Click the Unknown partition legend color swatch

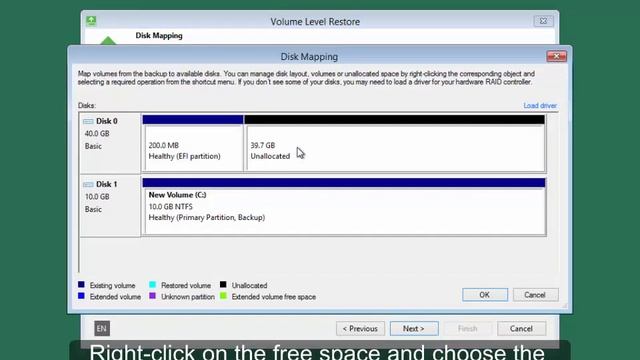(152, 296)
